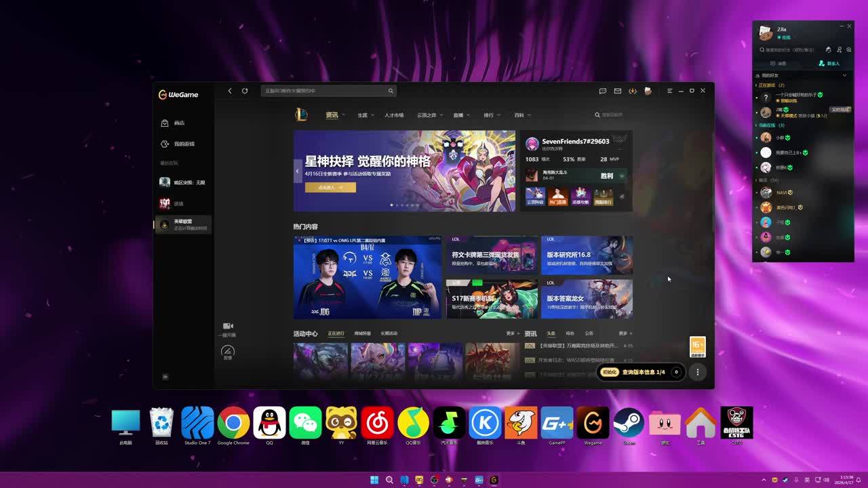Open the chat messages icon in title bar
868x488 pixels.
(x=602, y=91)
